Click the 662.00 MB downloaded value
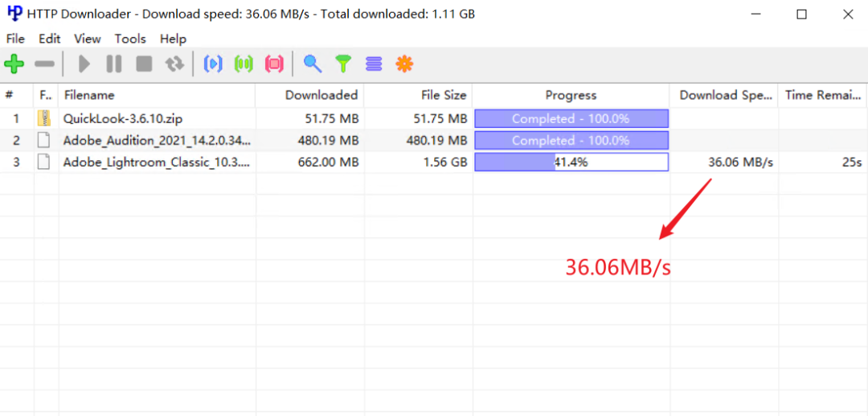Viewport: 868px width, 416px height. point(328,163)
